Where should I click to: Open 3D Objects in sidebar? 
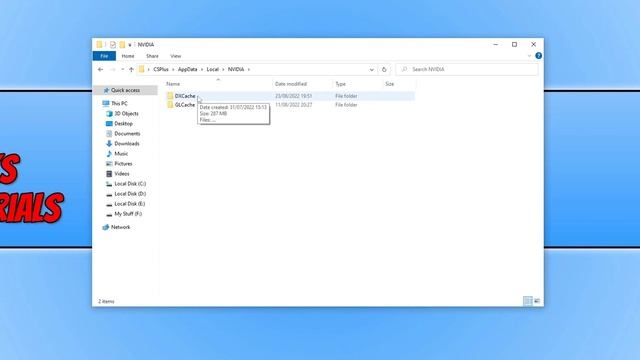coord(126,113)
